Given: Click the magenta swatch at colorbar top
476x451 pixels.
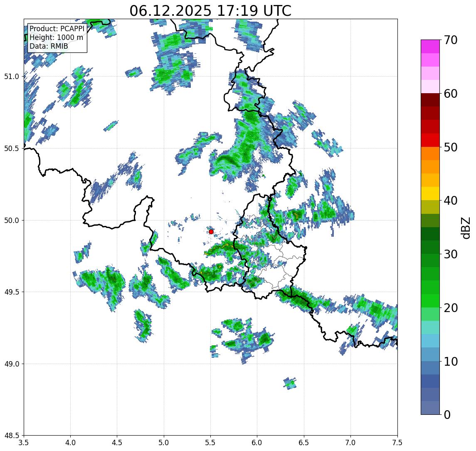Looking at the screenshot, I should (430, 47).
